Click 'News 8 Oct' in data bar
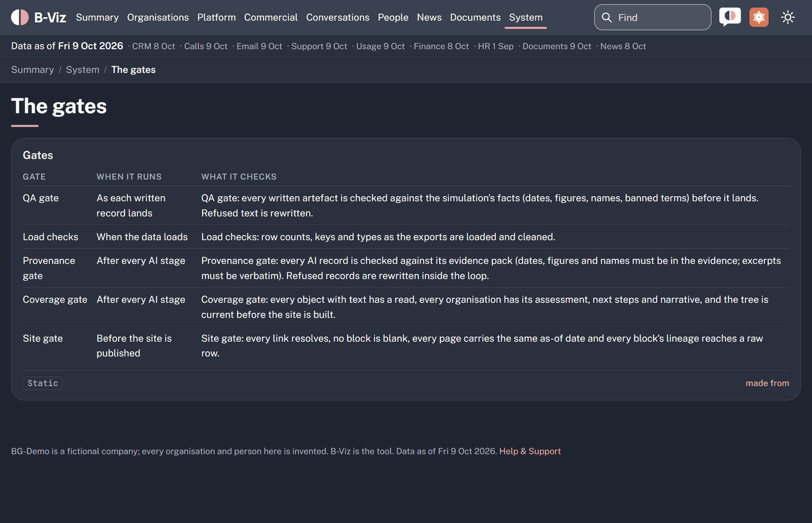 [623, 46]
